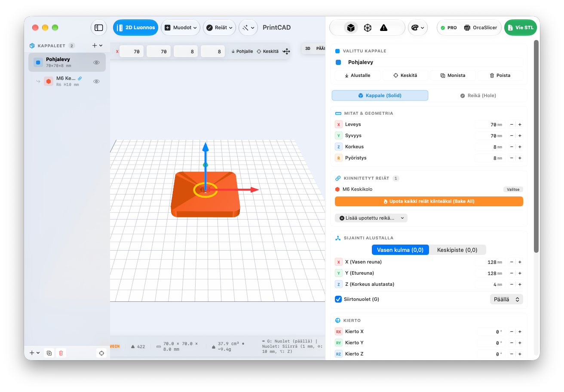This screenshot has width=564, height=392.
Task: Toggle the sidebar panel icon
Action: pos(99,28)
